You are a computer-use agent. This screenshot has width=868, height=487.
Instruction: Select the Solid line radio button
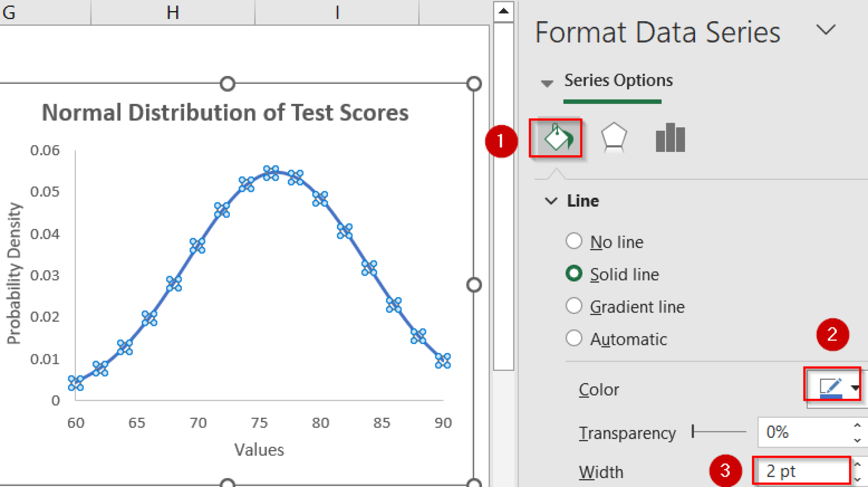click(x=574, y=274)
